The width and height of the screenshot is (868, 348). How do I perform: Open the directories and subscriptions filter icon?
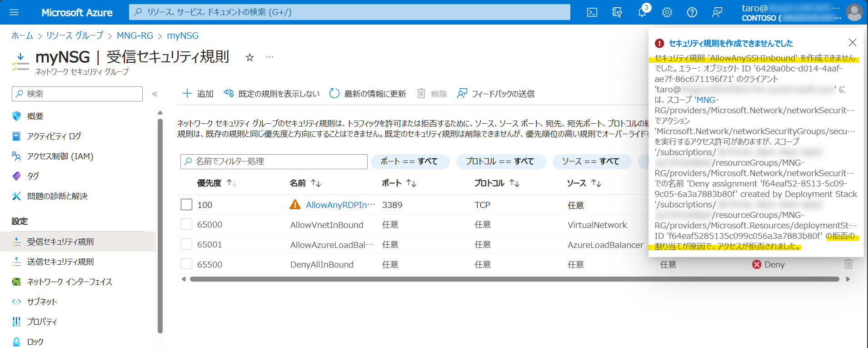tap(617, 12)
